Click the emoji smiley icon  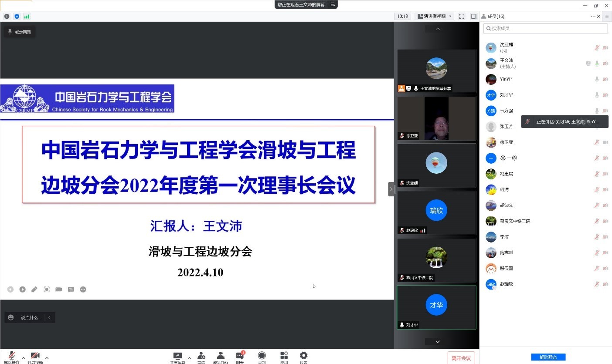pos(11,318)
